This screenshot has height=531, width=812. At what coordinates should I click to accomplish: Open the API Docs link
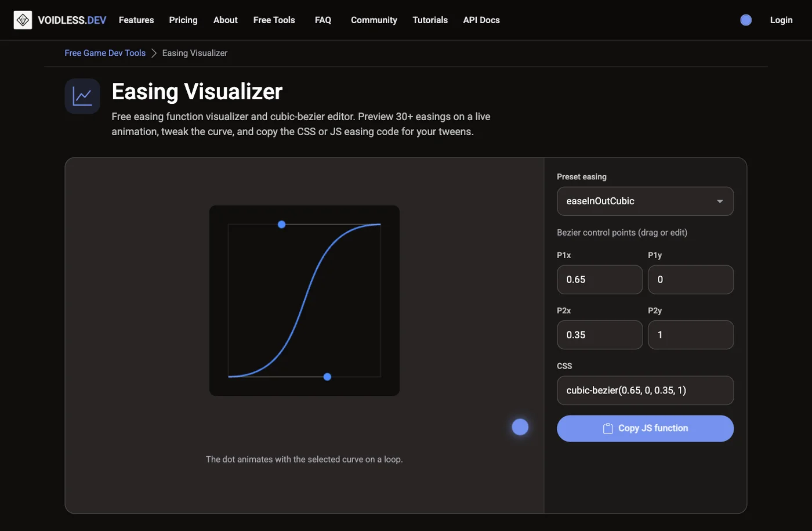[x=481, y=20]
